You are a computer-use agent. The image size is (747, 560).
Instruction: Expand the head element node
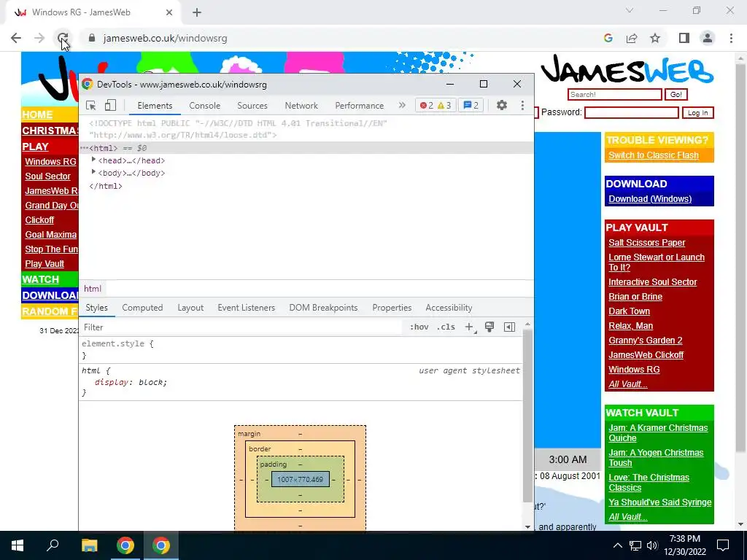pos(94,160)
